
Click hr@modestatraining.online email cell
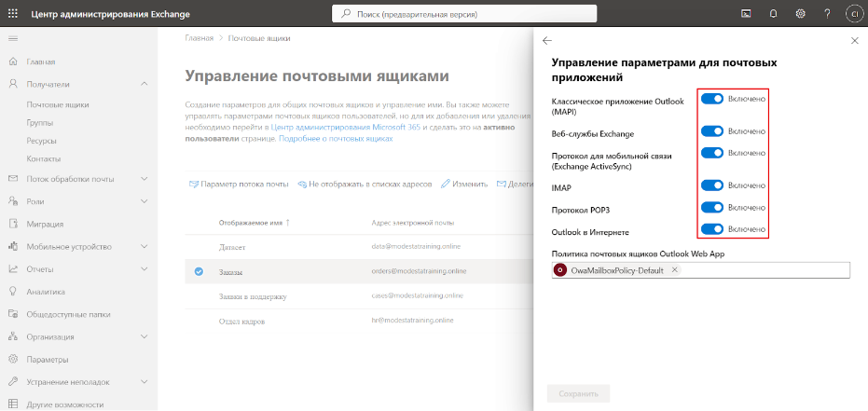pos(412,321)
